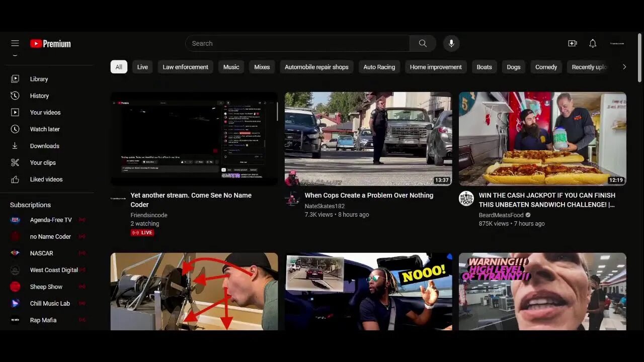The image size is (644, 362).
Task: Open the History sidebar link
Action: (39, 96)
